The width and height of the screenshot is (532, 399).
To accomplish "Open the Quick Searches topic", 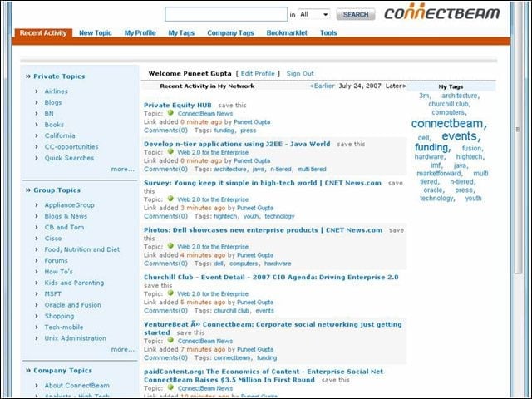I will tap(69, 158).
